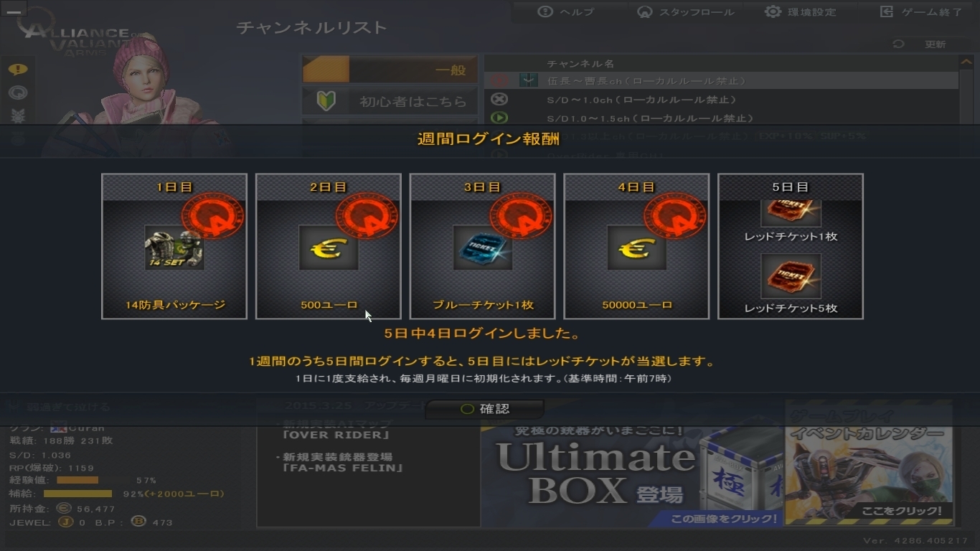Click the 50000ユーロ coin icon
Screen dimensions: 980x551
click(x=637, y=248)
